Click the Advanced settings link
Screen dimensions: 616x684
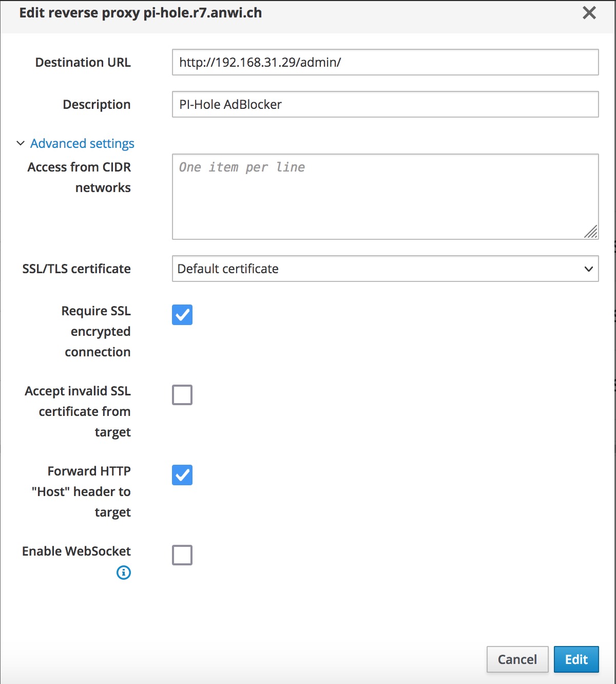pos(82,143)
